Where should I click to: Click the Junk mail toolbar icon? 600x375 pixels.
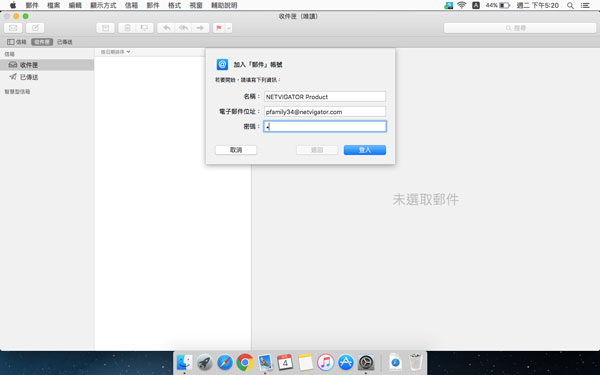click(144, 28)
